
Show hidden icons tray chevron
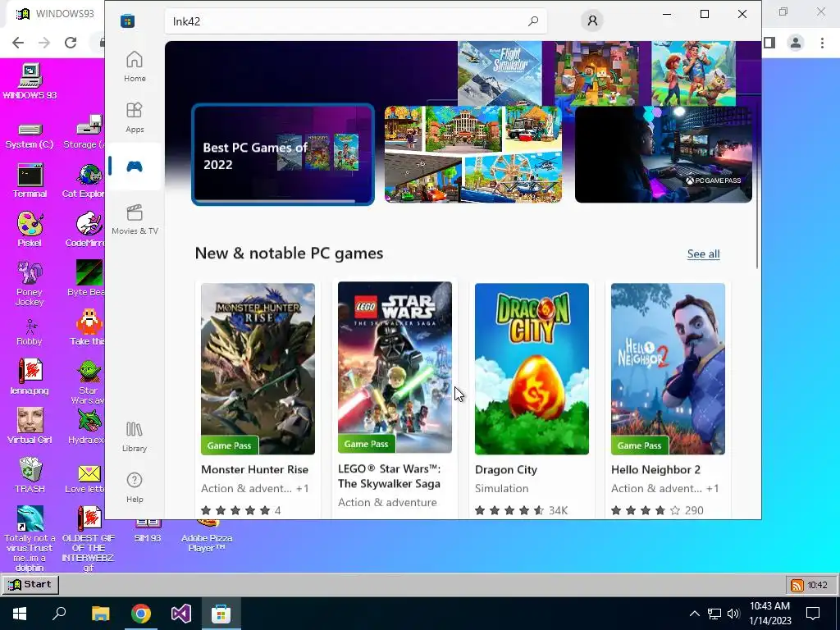tap(694, 614)
